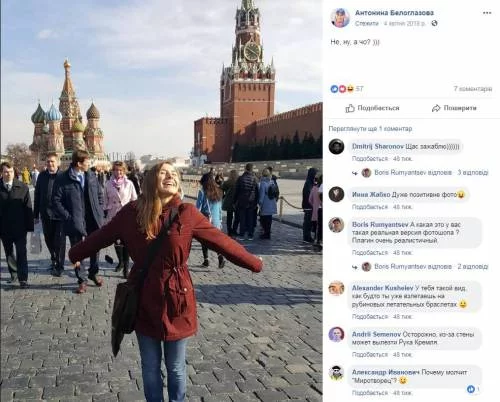500x402 pixels.
Task: Open Alexander Kushelev's avatar
Action: click(x=336, y=288)
